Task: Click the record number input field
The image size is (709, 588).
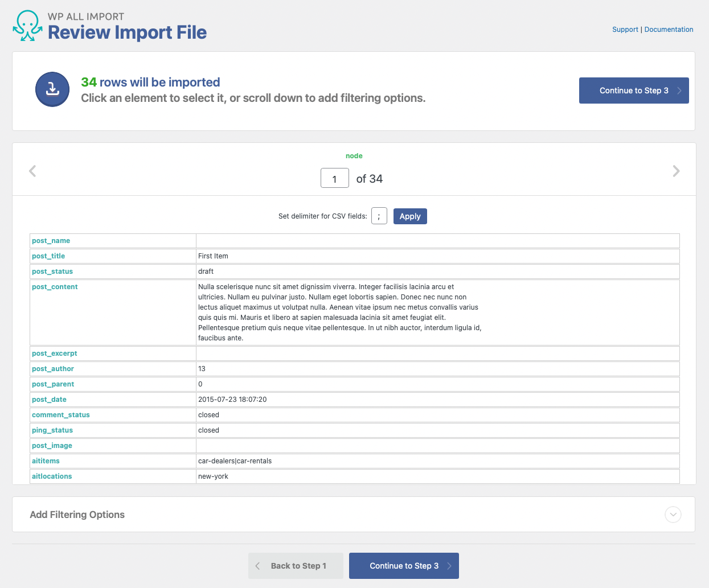Action: click(335, 178)
